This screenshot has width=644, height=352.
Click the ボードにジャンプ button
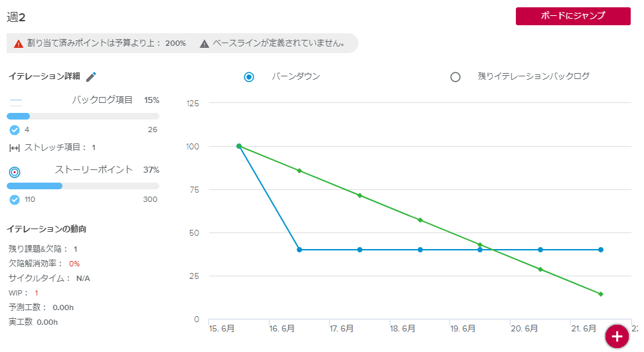pos(572,17)
